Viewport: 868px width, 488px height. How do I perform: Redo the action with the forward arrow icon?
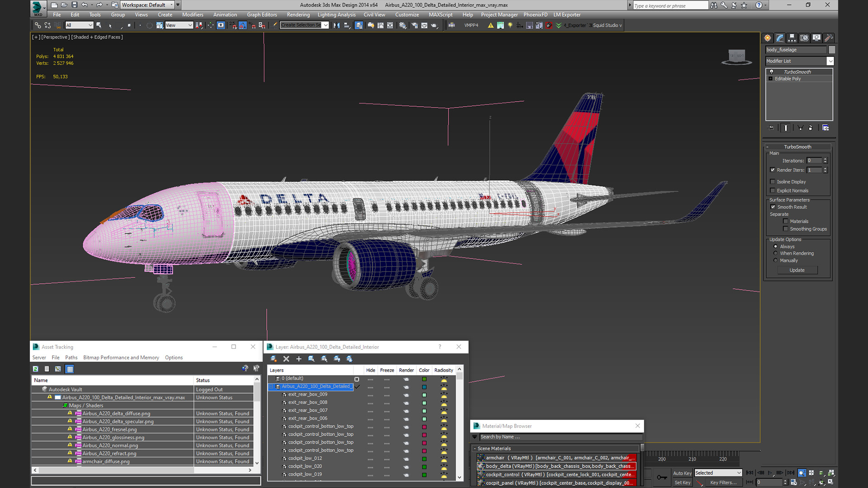point(99,5)
